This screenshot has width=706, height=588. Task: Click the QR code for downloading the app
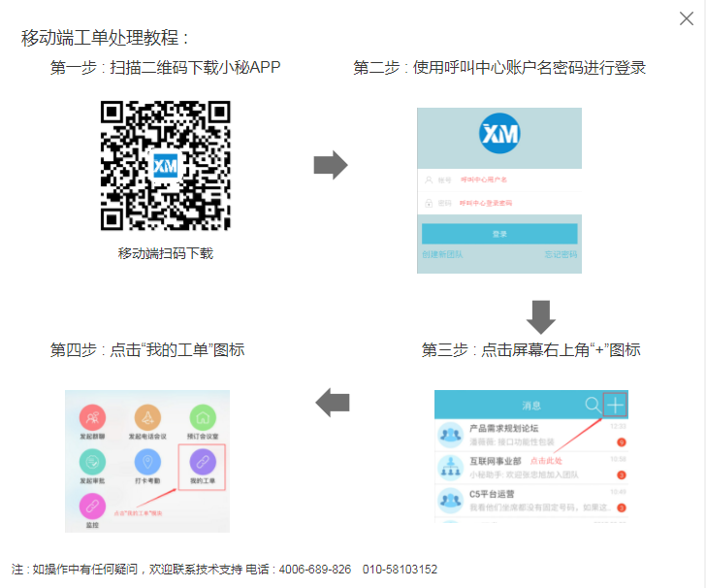[166, 165]
